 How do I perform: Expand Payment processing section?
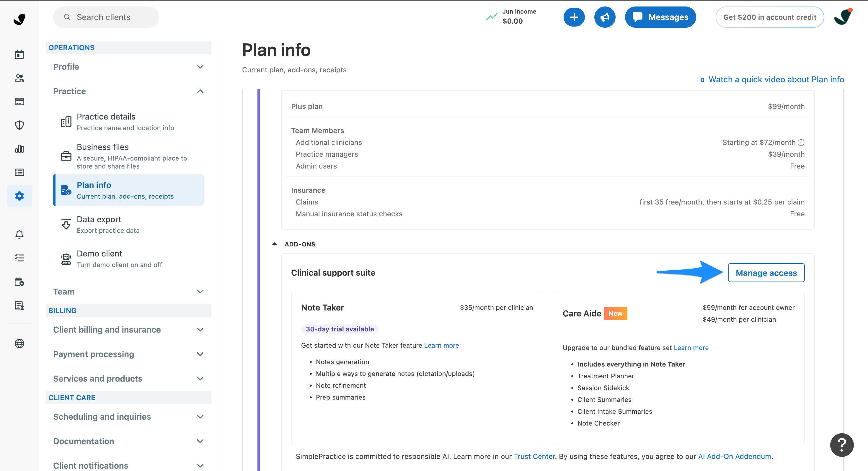[x=128, y=354]
